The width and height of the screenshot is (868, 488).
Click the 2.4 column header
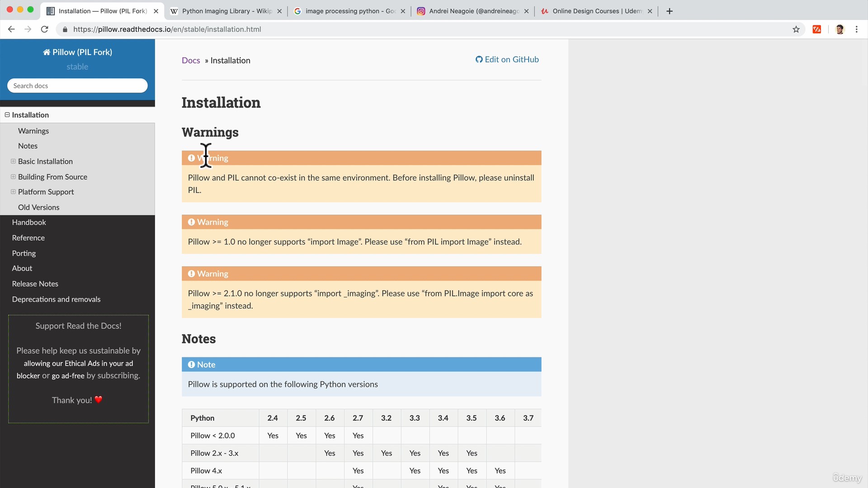pyautogui.click(x=273, y=418)
